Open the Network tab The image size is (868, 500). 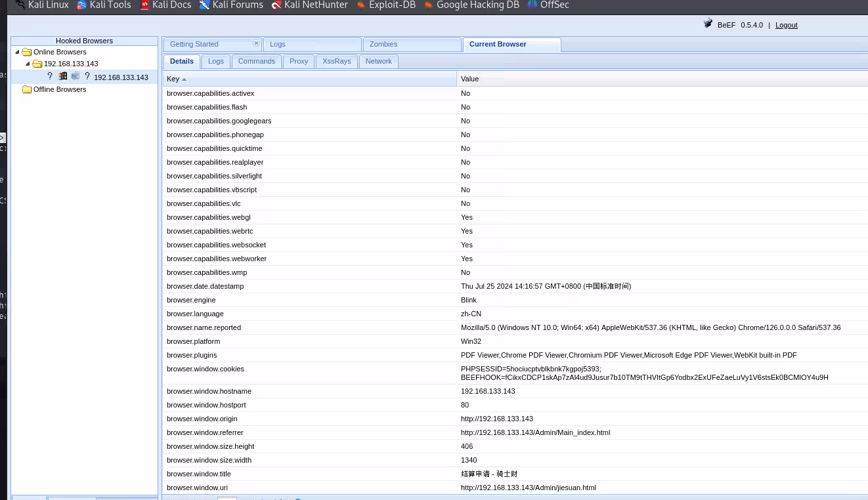point(378,62)
